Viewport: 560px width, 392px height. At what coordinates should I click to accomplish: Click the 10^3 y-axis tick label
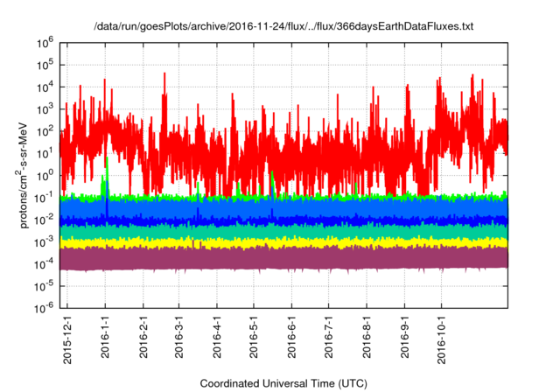(45, 108)
